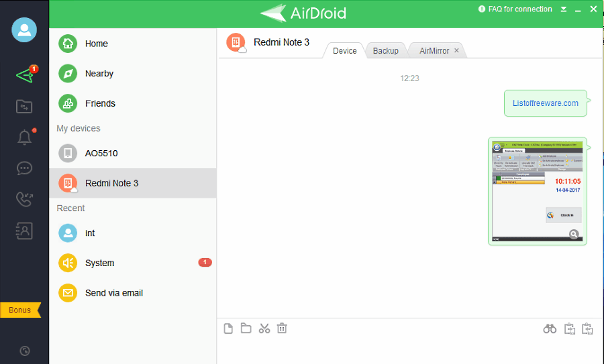604x364 pixels.
Task: Click the trash clear-history icon
Action: tap(282, 328)
